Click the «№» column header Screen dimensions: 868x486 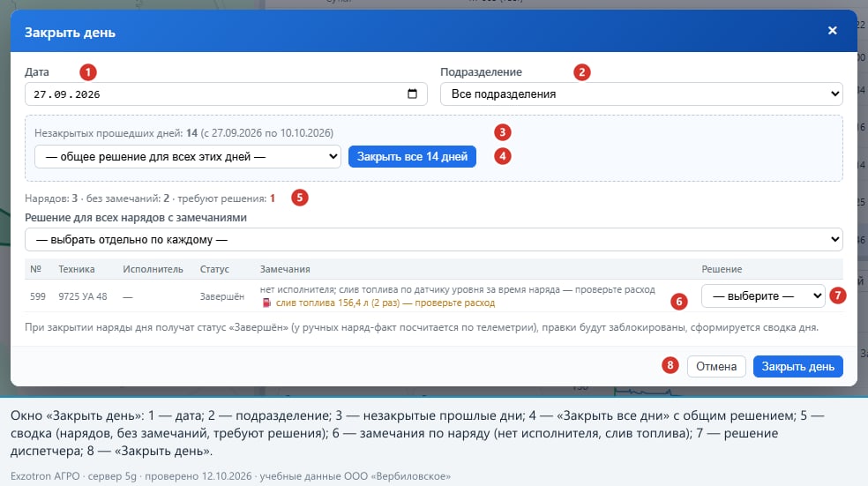tap(35, 269)
